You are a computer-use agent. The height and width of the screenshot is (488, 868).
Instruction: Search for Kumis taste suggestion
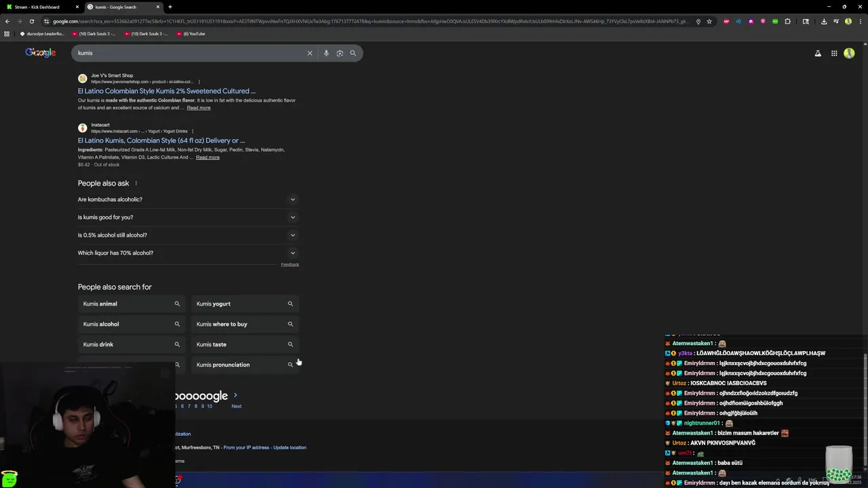click(244, 344)
